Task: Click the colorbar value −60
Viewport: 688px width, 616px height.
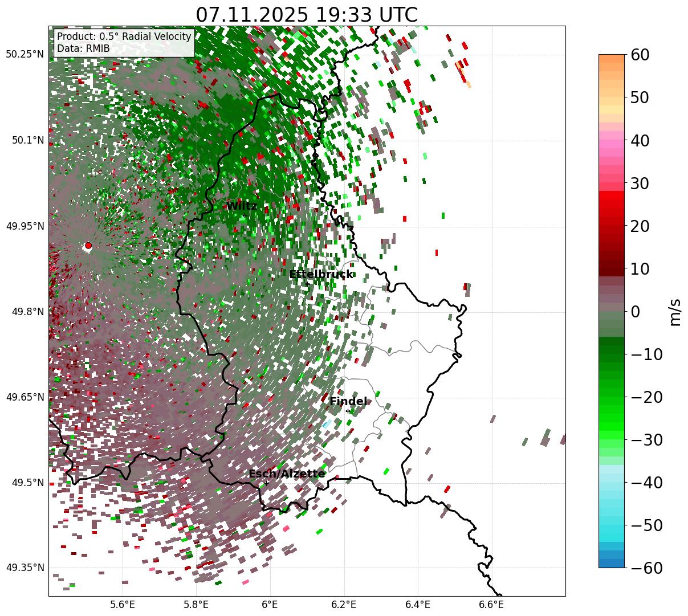Action: point(646,568)
